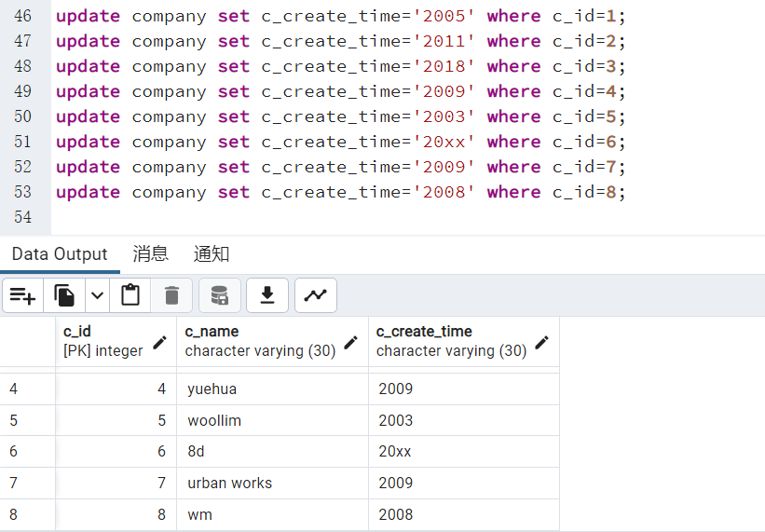Click the 8d name cell
The image size is (765, 532).
(272, 452)
